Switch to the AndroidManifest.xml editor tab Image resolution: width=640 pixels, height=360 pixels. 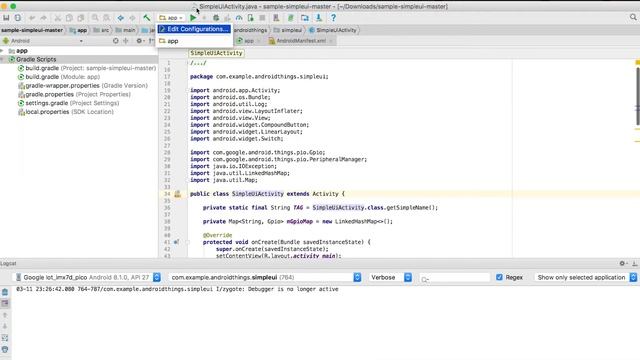(x=301, y=41)
